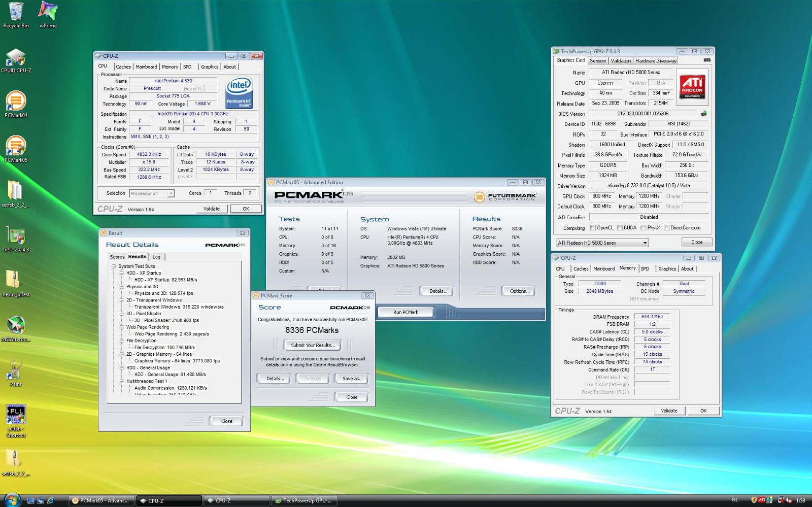
Task: Collapse the System Test Suite tree node
Action: pyautogui.click(x=114, y=266)
